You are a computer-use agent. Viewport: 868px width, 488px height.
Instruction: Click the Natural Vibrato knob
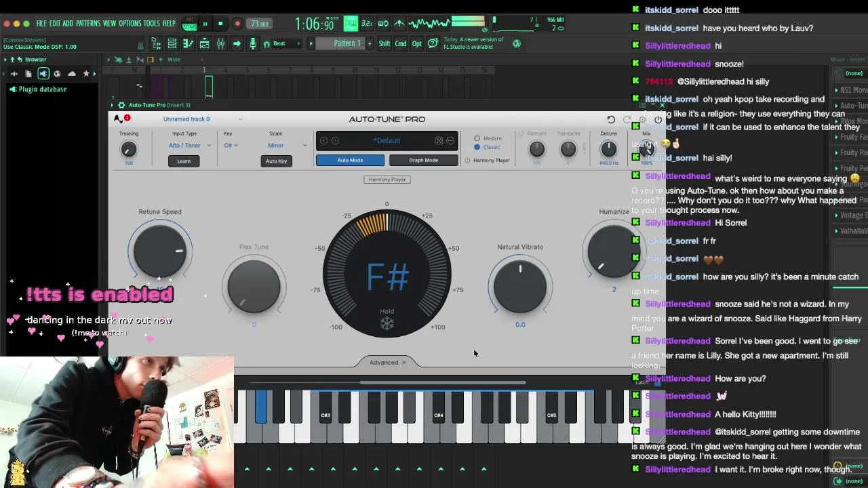click(520, 286)
